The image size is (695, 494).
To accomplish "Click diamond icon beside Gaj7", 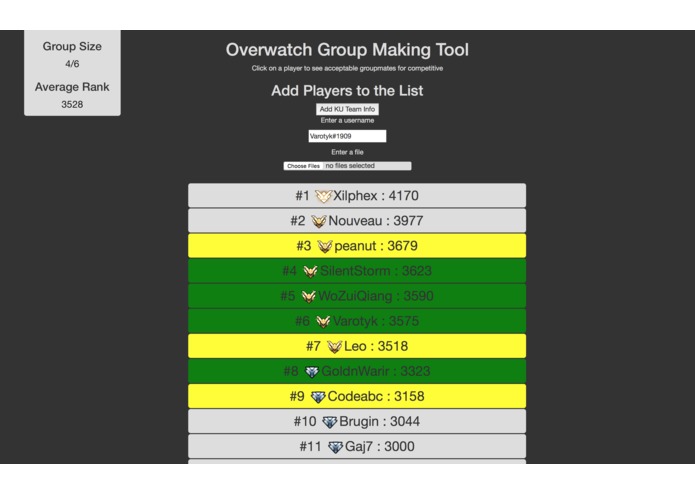I will click(x=335, y=447).
